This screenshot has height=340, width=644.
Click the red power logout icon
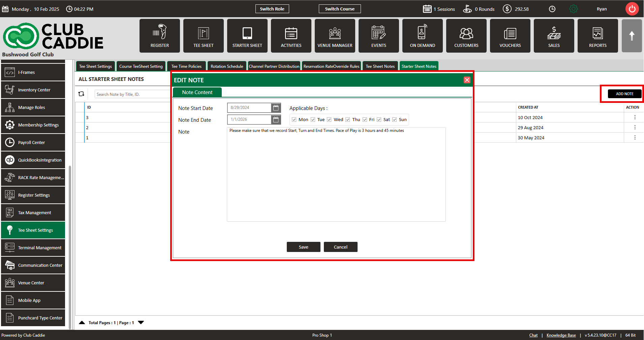tap(632, 9)
